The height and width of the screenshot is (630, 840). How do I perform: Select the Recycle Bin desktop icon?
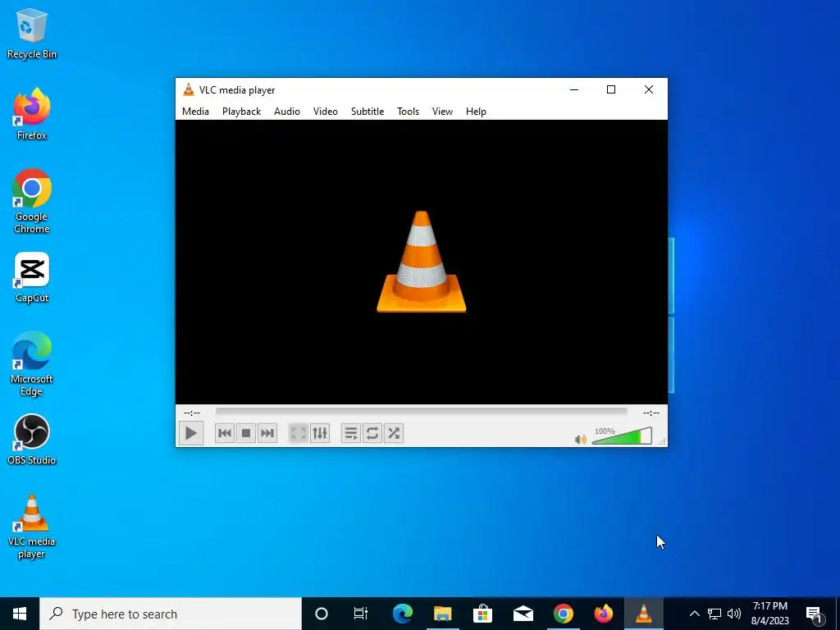tap(32, 34)
